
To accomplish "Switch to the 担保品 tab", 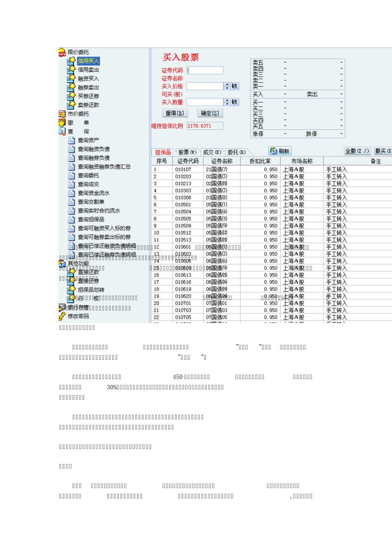I will 163,152.
